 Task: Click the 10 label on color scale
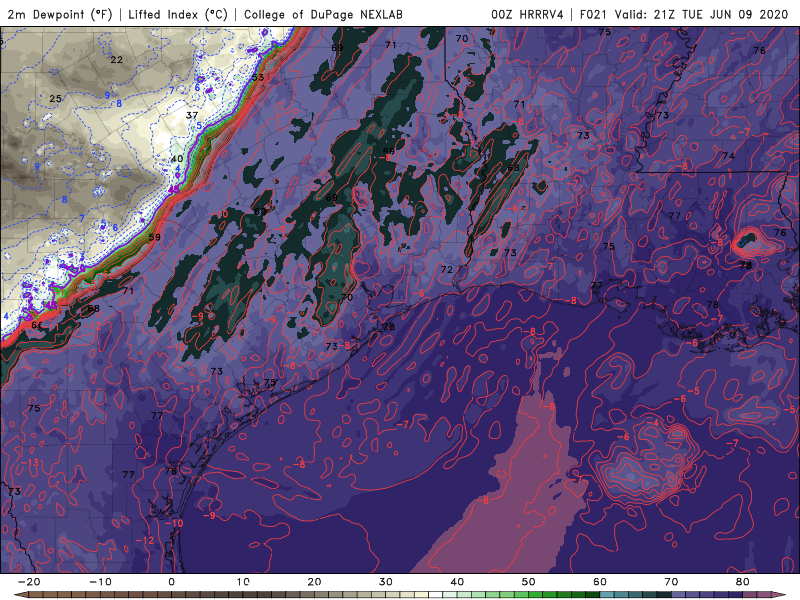coord(243,582)
